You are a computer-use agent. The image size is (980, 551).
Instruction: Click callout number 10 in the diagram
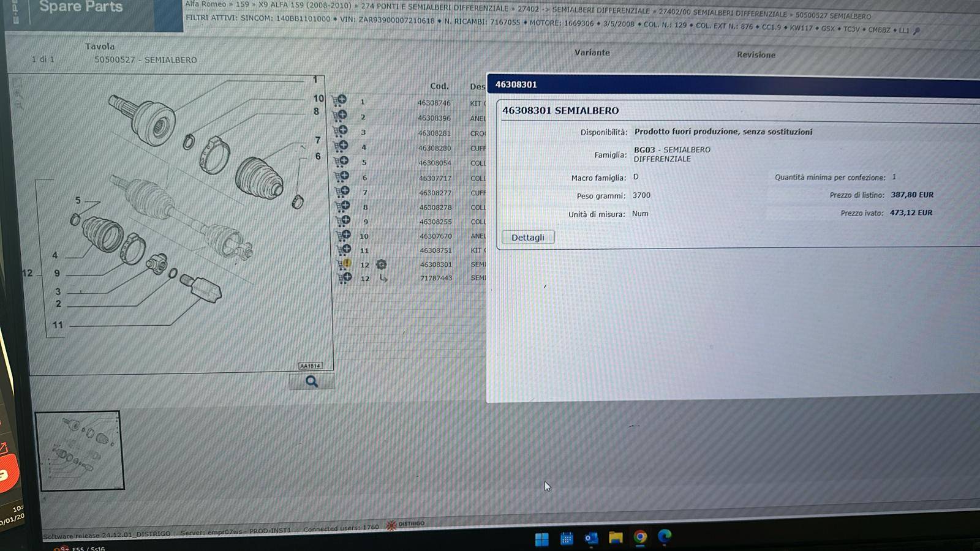point(318,98)
